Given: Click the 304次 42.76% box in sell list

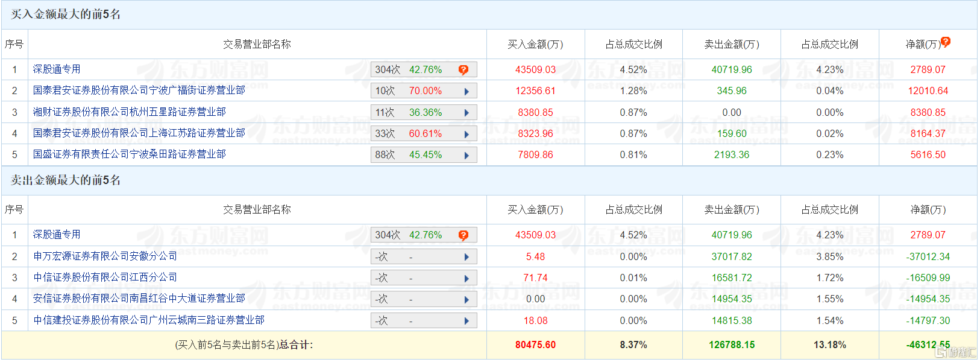Looking at the screenshot, I should [424, 235].
